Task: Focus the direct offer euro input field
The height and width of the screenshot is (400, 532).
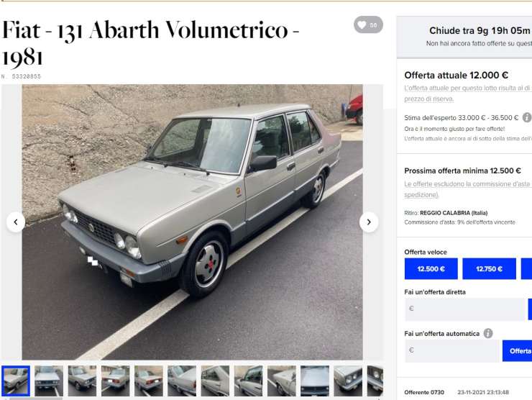Action: tap(464, 309)
